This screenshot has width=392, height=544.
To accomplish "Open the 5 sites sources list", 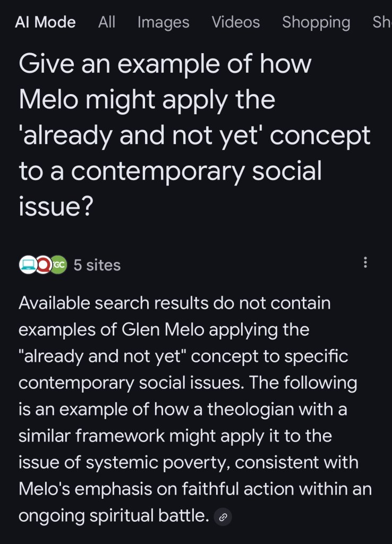I will [97, 265].
